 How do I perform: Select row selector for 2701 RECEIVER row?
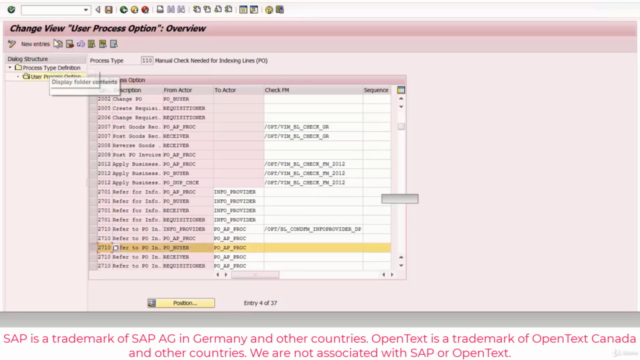click(x=93, y=211)
